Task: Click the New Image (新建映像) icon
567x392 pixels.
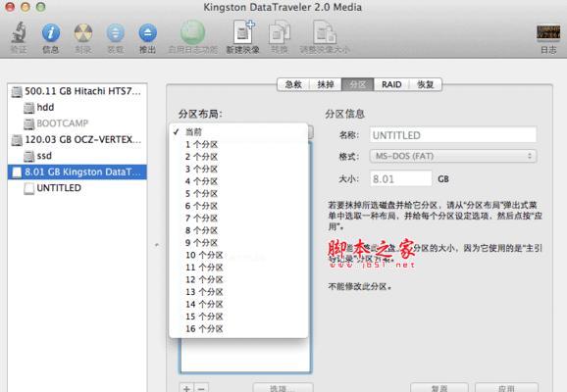Action: pos(243,32)
